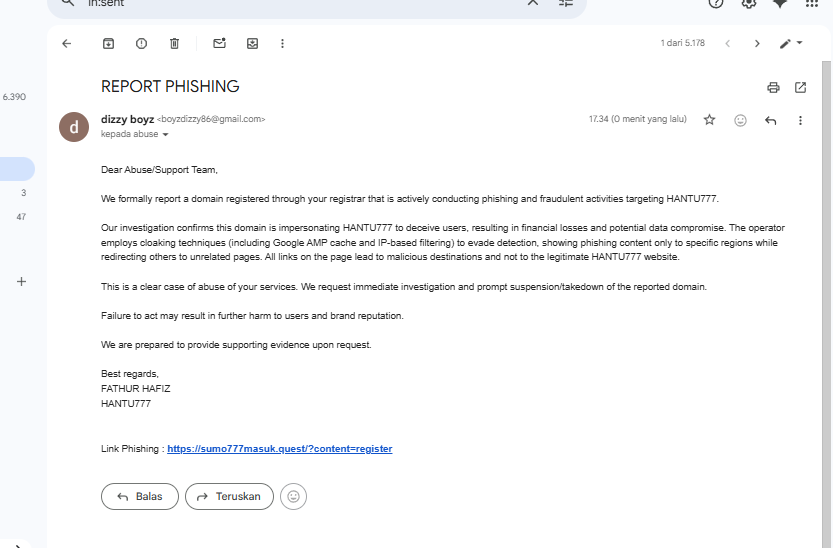Open the toolbar three-dot more menu
The height and width of the screenshot is (548, 833).
click(283, 44)
